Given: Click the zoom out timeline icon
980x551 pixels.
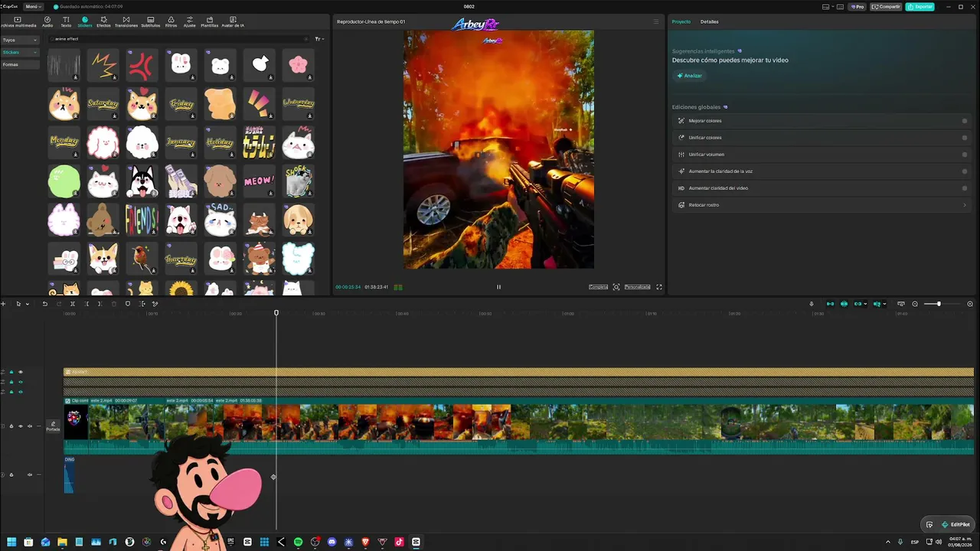Looking at the screenshot, I should [915, 304].
